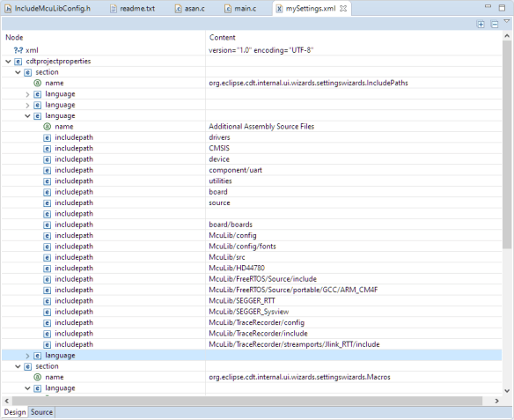
Task: Click the Collapse All icon in toolbar
Action: click(495, 25)
